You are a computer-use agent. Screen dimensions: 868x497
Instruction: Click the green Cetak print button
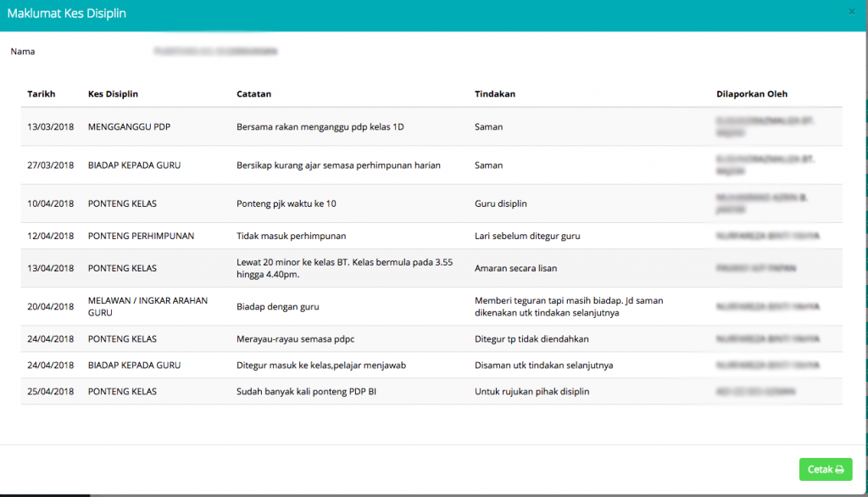tap(825, 469)
